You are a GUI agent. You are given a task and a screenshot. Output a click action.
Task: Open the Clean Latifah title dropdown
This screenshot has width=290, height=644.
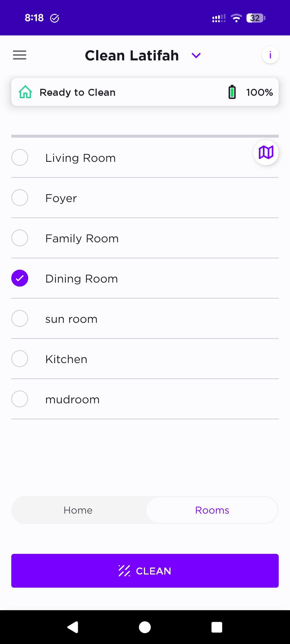pyautogui.click(x=132, y=56)
